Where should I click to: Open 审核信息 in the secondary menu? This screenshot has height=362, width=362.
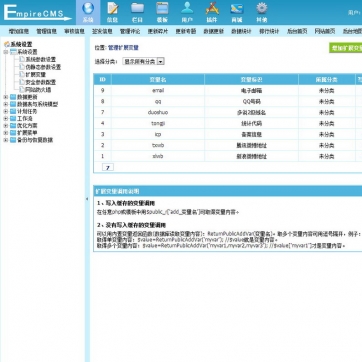(x=74, y=32)
